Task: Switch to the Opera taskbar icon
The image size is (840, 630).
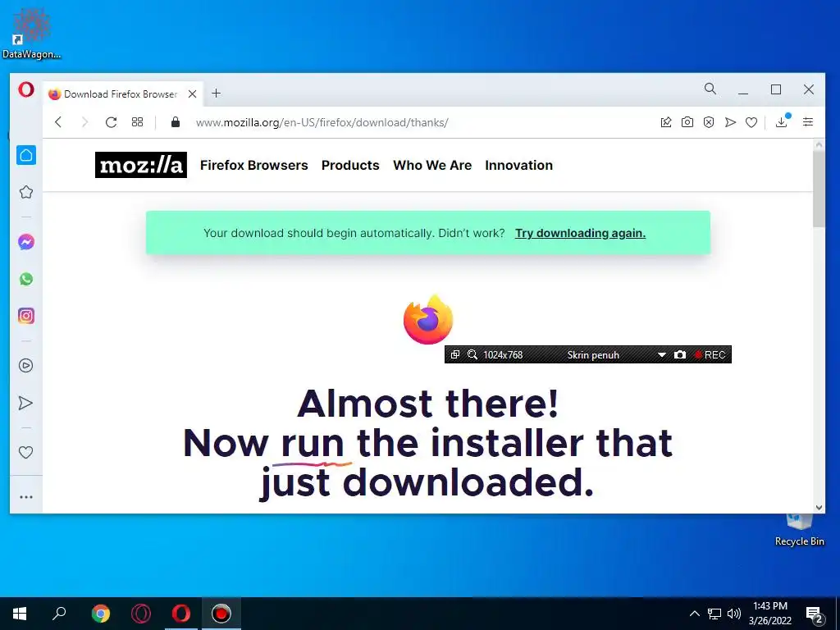Action: pyautogui.click(x=181, y=614)
